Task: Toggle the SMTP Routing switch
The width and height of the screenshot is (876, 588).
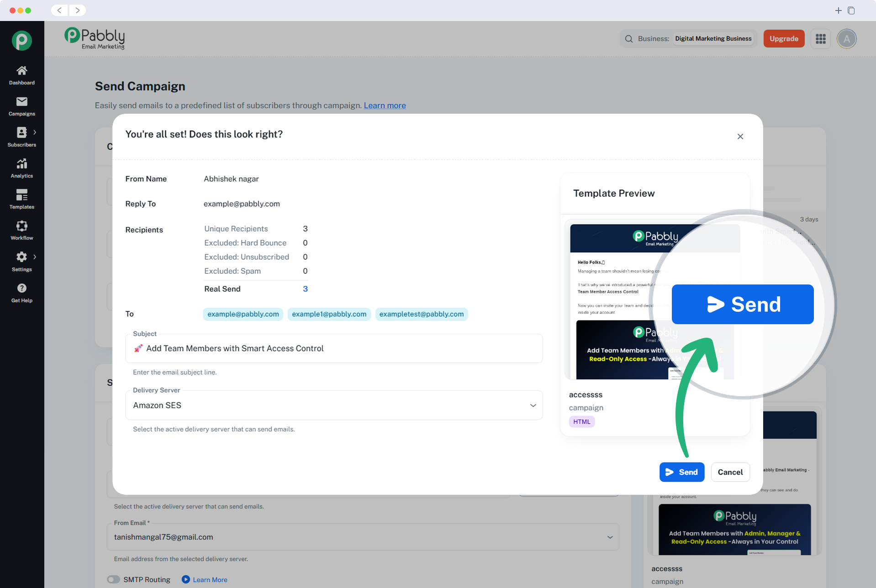Action: pos(113,579)
